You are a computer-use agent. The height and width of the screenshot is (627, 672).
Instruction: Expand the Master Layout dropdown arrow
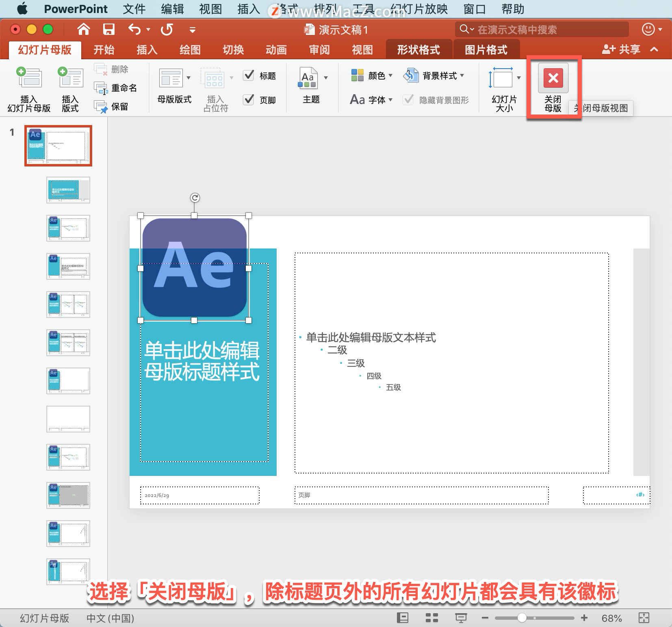[189, 78]
